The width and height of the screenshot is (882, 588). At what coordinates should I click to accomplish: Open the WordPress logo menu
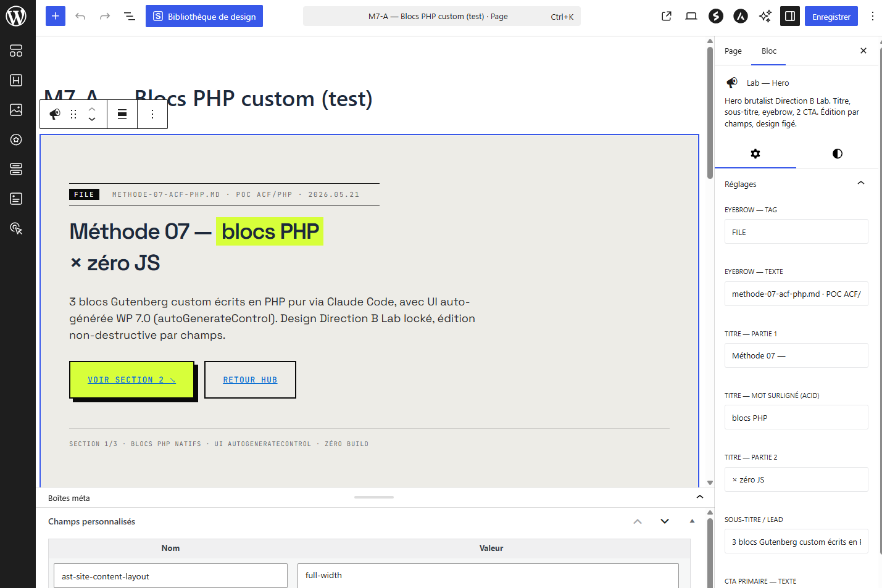pos(16,16)
